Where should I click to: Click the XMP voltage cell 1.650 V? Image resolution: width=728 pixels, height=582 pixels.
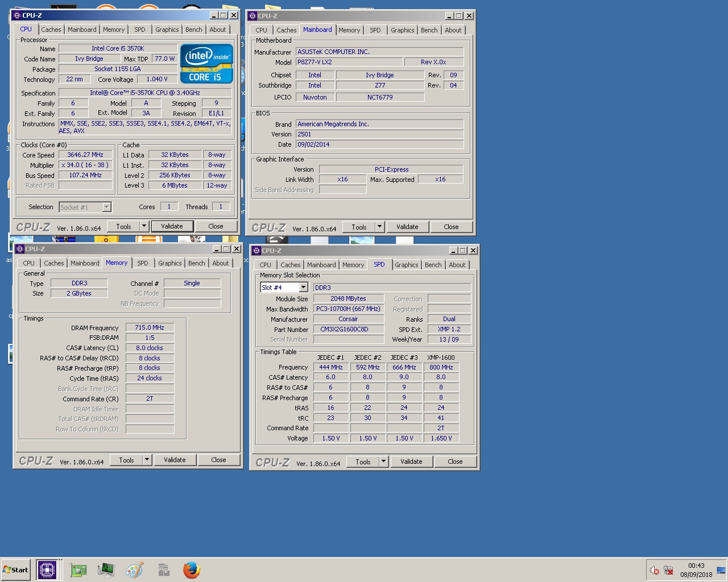(441, 438)
